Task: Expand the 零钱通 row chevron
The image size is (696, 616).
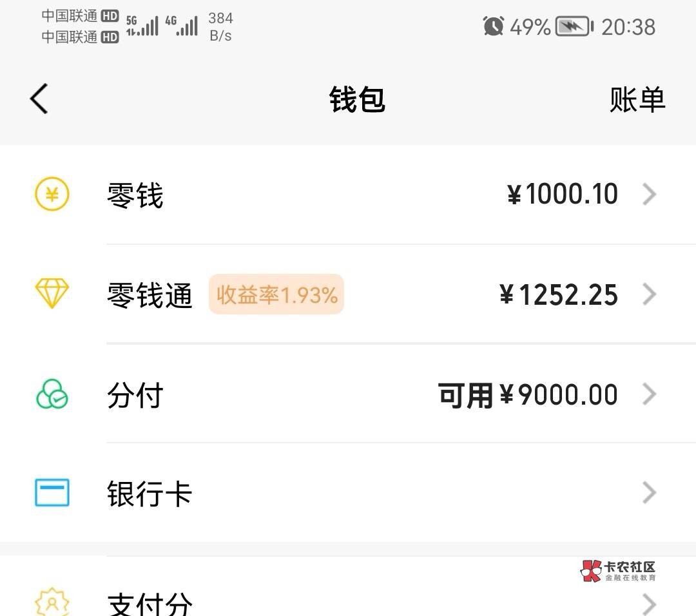Action: click(649, 294)
